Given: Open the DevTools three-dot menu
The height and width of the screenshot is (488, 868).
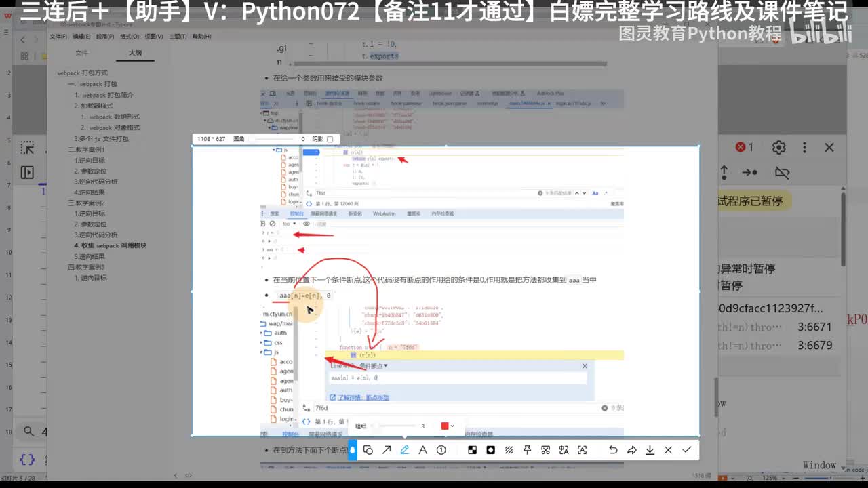Looking at the screenshot, I should click(x=804, y=147).
